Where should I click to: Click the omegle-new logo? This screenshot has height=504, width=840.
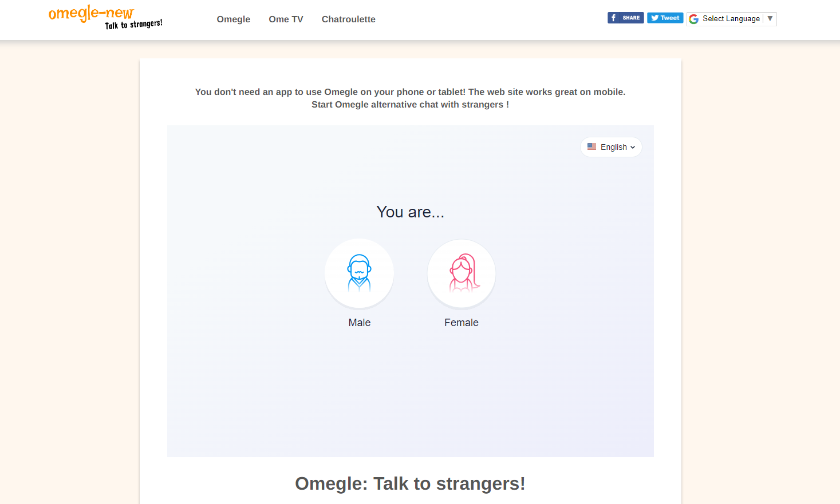point(91,13)
